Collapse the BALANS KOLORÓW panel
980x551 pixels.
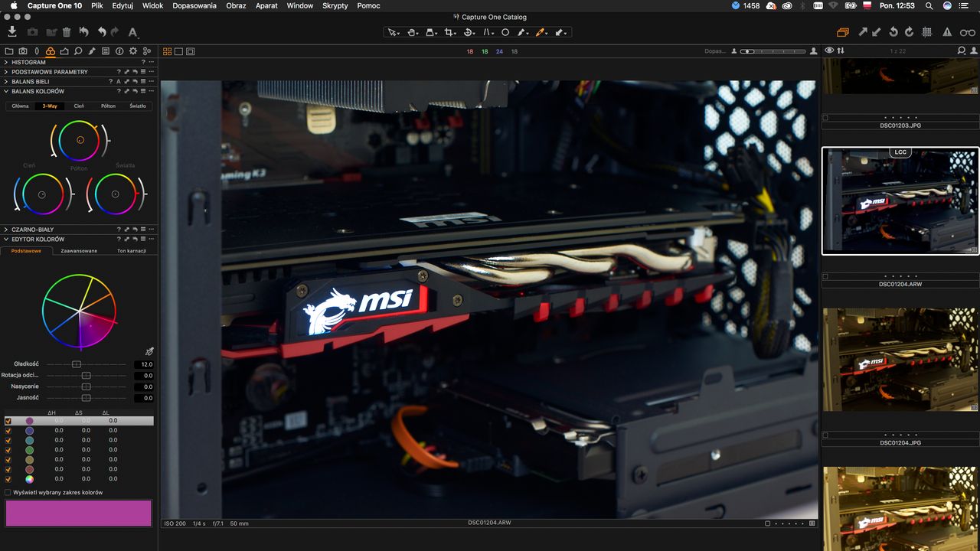point(6,91)
